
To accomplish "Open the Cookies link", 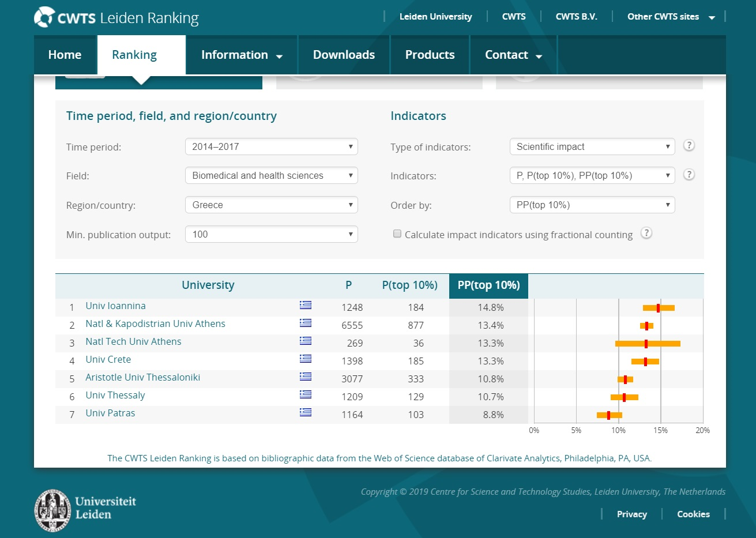I will [693, 514].
